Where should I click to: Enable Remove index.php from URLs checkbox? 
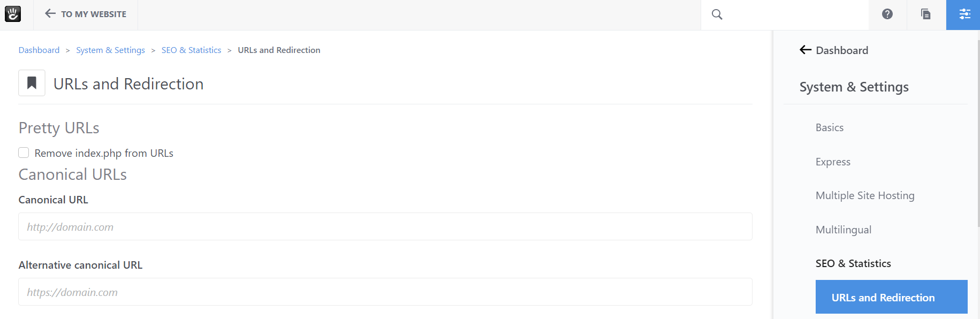24,153
